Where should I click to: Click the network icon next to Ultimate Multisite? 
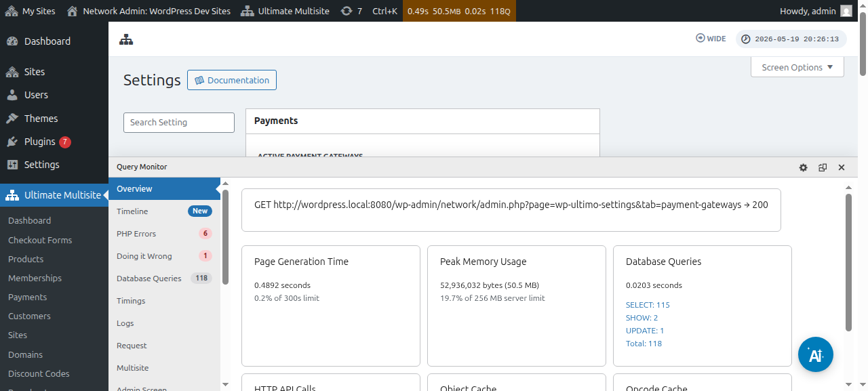tap(12, 195)
